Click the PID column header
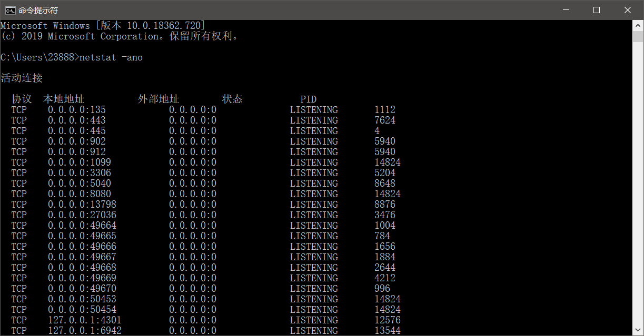 tap(309, 99)
